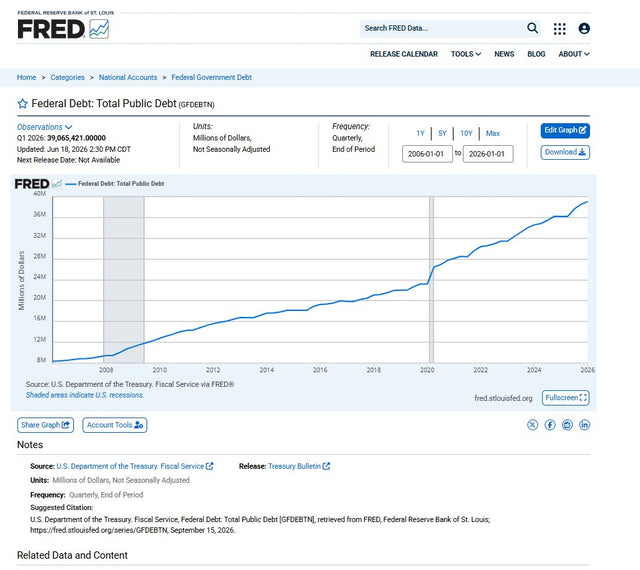Click the citation URL text fred.stlouisfed.org/series/GFDEBTN
This screenshot has height=570, width=640.
[99, 530]
